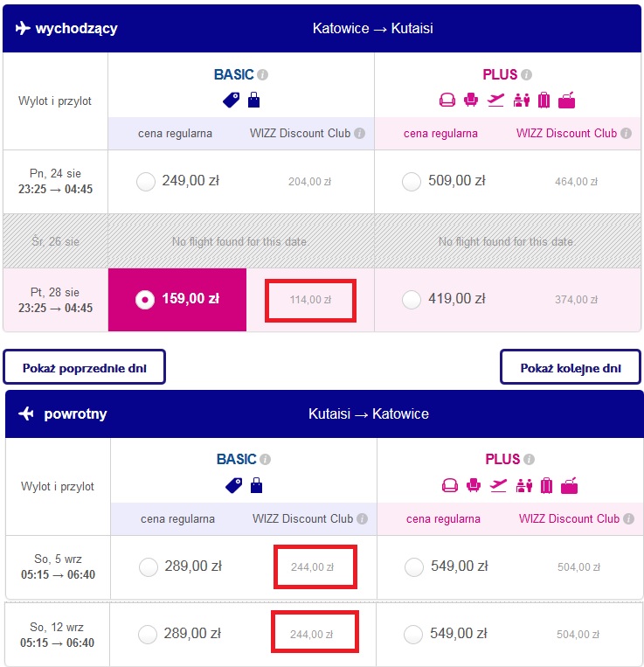
Task: Click the small bag icon under outbound BASIC
Action: point(253,100)
